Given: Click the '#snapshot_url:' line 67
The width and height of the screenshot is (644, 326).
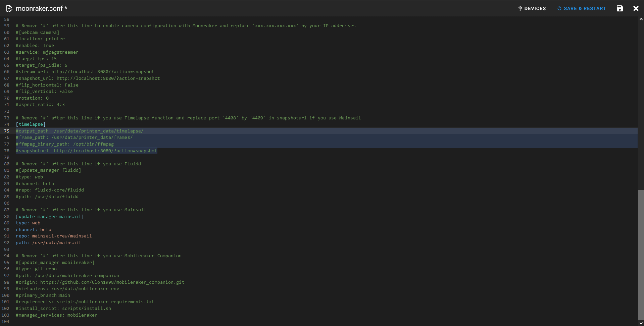Looking at the screenshot, I should [88, 78].
